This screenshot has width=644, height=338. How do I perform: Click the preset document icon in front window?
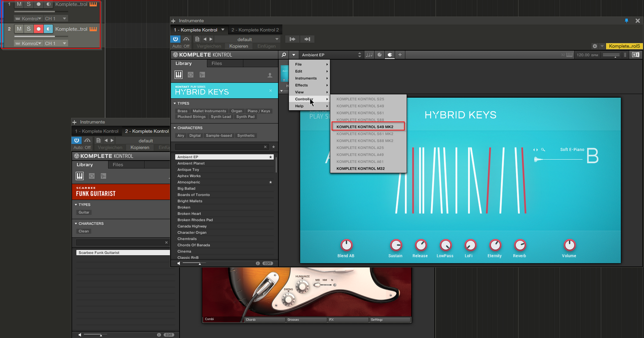(197, 39)
